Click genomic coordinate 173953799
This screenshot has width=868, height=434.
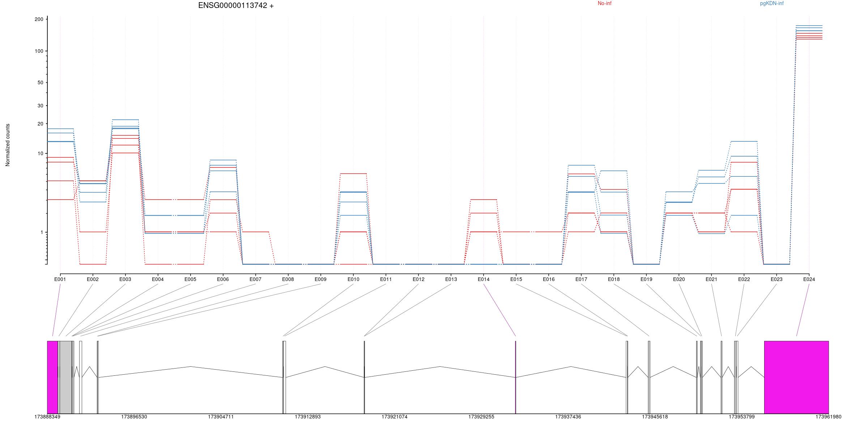(742, 417)
